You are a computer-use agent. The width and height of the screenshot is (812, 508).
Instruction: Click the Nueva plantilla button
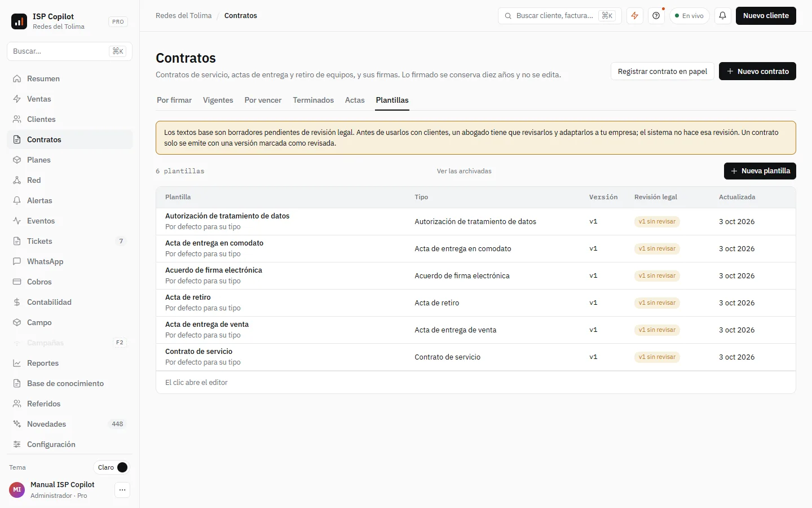(x=760, y=171)
